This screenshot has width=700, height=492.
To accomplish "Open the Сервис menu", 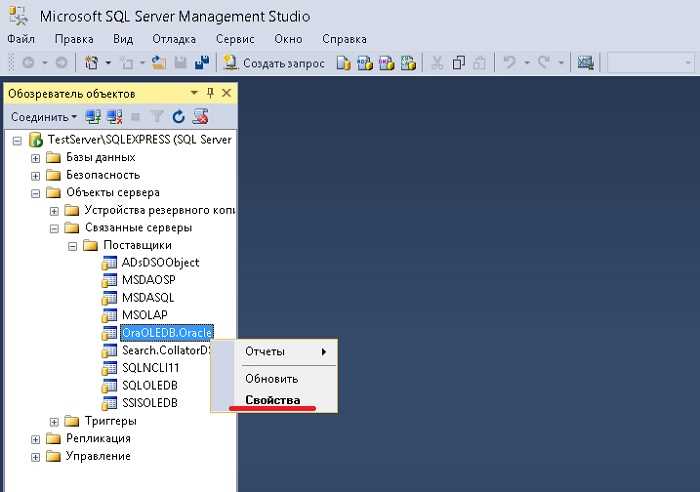I will coord(235,39).
